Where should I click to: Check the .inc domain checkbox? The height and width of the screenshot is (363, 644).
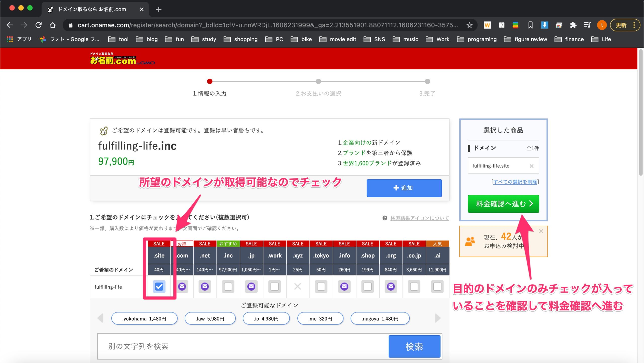pos(228,286)
